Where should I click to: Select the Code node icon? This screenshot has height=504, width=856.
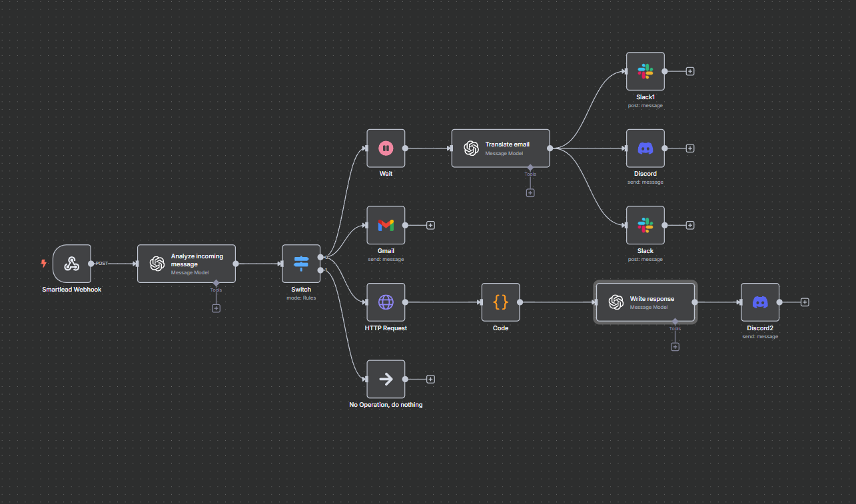(x=500, y=302)
